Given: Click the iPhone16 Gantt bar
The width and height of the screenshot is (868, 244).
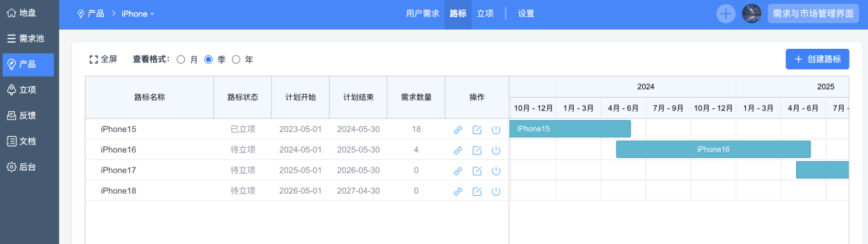Looking at the screenshot, I should tap(713, 149).
